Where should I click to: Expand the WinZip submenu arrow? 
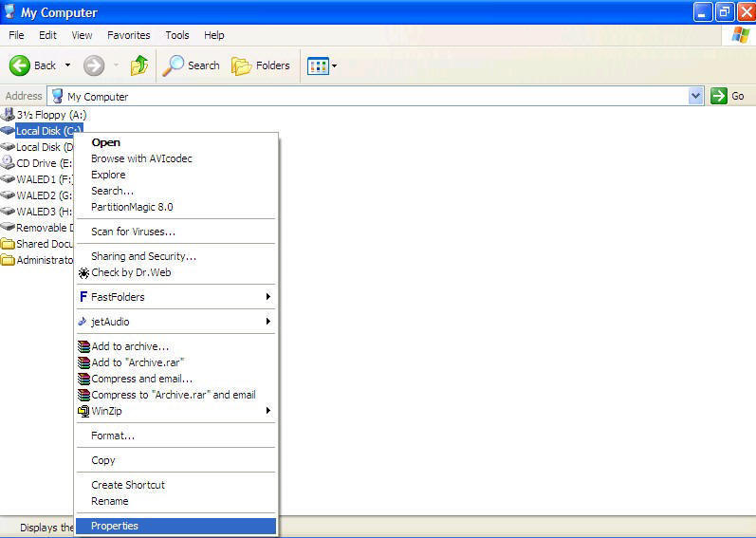tap(268, 411)
